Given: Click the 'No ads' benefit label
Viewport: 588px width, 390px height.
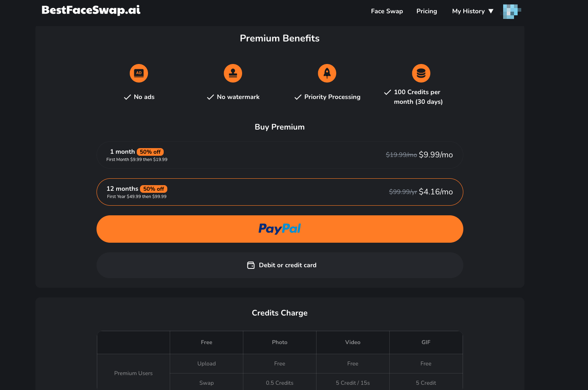Looking at the screenshot, I should coord(144,97).
